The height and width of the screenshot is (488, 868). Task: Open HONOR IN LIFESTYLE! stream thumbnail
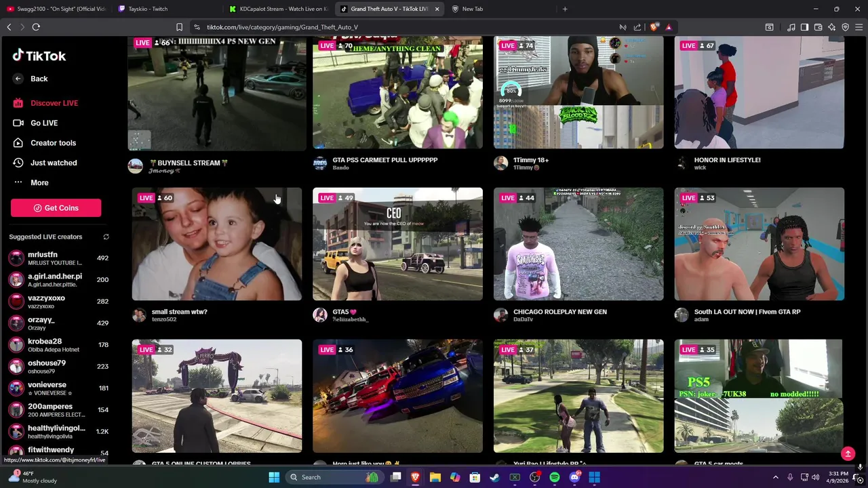click(x=759, y=93)
